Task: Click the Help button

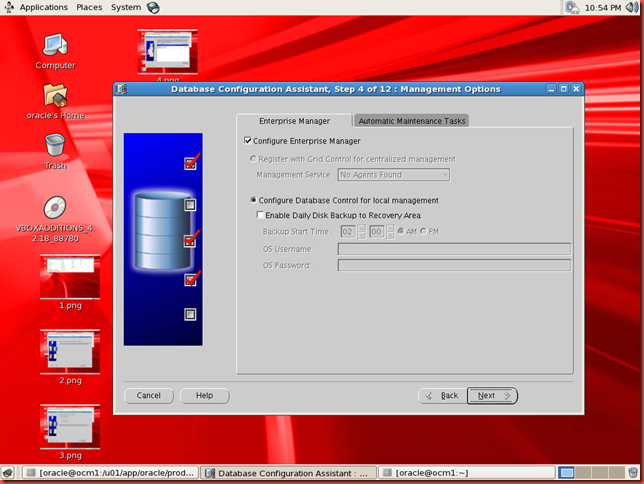Action: 204,395
